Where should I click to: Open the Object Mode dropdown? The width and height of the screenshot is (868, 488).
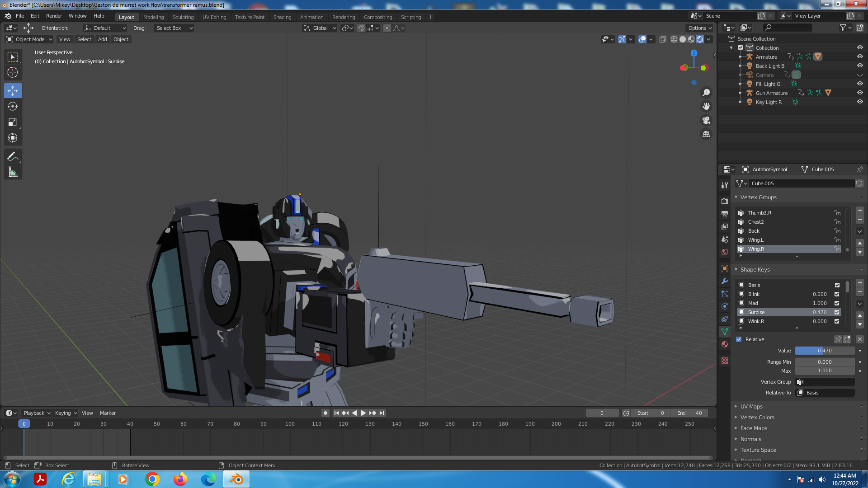pyautogui.click(x=29, y=39)
